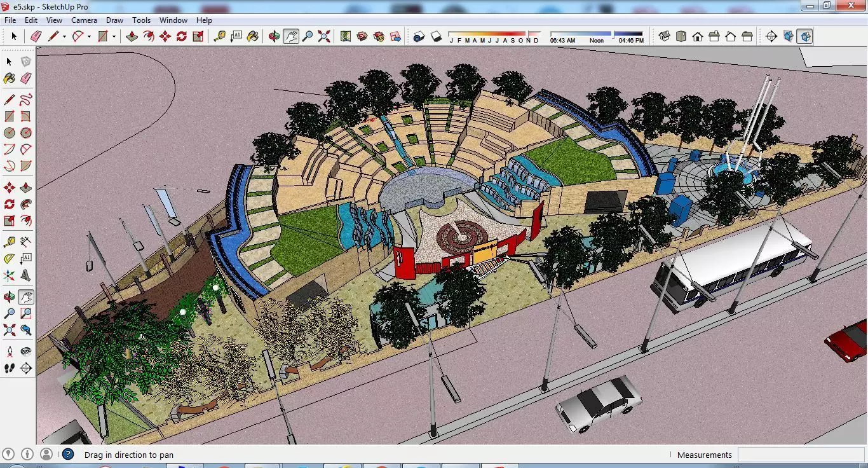This screenshot has width=868, height=468.
Task: Toggle Display Section Planes
Action: coord(789,37)
